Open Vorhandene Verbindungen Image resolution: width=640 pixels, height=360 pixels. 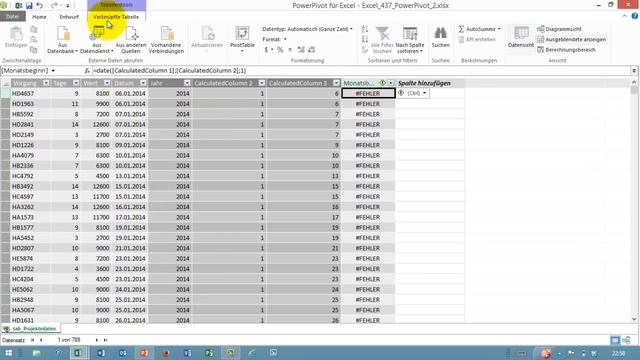(166, 40)
